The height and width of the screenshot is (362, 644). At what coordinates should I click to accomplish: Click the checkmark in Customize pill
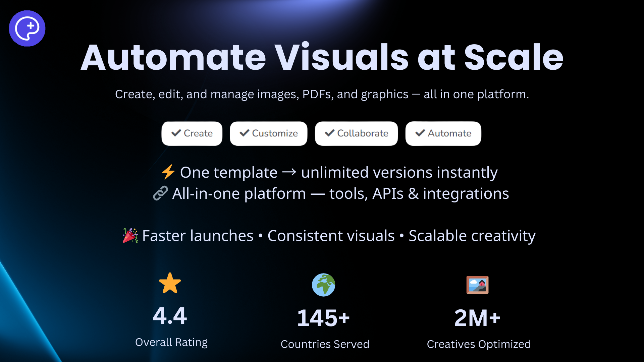(245, 133)
